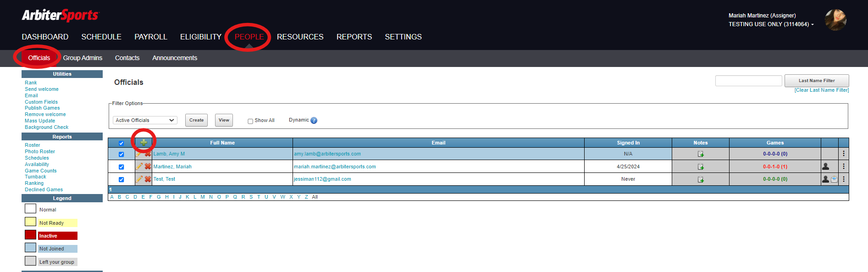This screenshot has height=272, width=868.
Task: Open the Background Check utility link
Action: coord(47,128)
